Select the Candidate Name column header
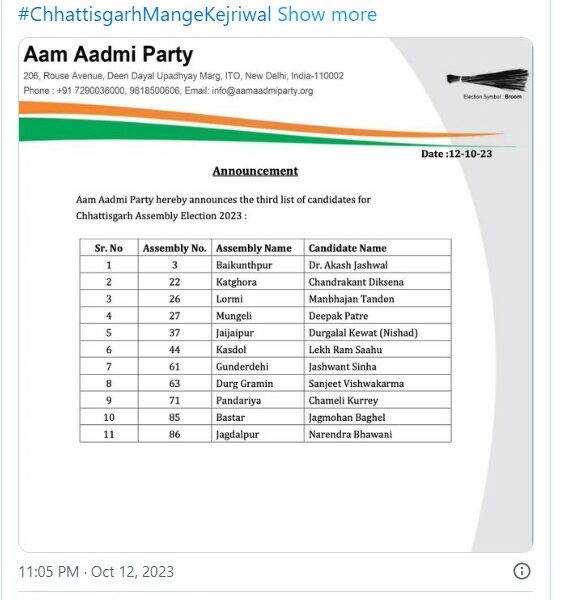The image size is (565, 600). click(x=378, y=248)
